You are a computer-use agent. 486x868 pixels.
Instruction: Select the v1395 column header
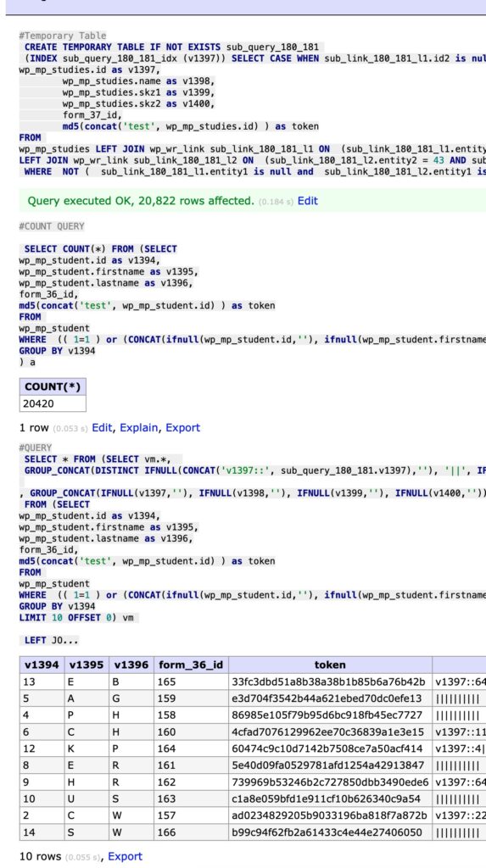point(87,665)
